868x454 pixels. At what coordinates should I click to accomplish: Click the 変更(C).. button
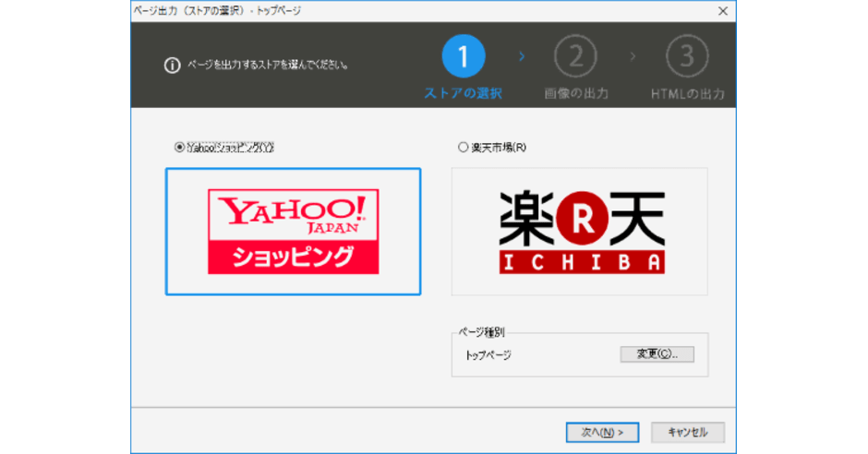tap(657, 354)
